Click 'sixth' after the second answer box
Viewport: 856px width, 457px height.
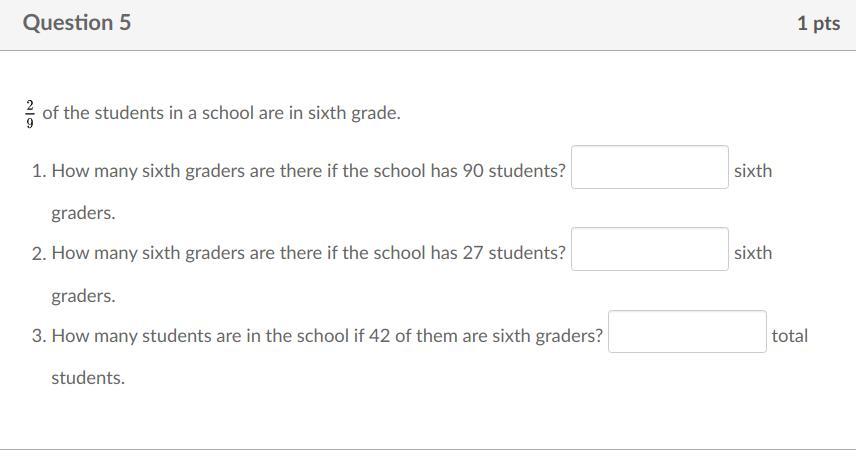(x=753, y=253)
